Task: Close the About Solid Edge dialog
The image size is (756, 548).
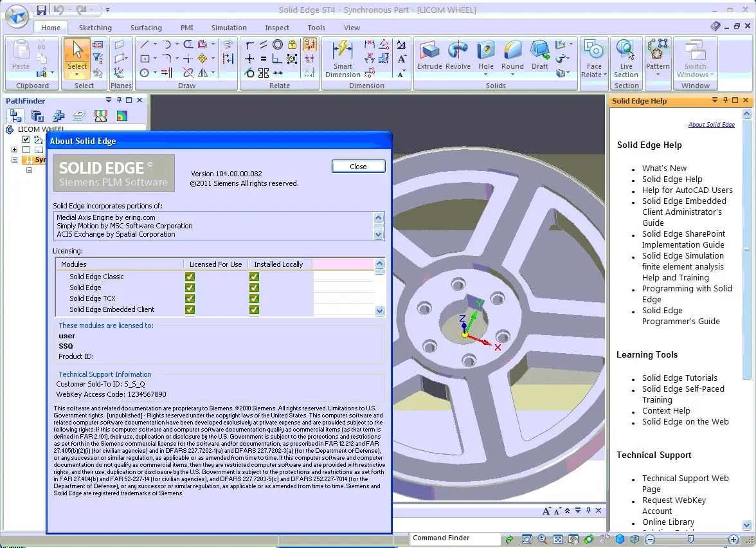Action: (358, 167)
